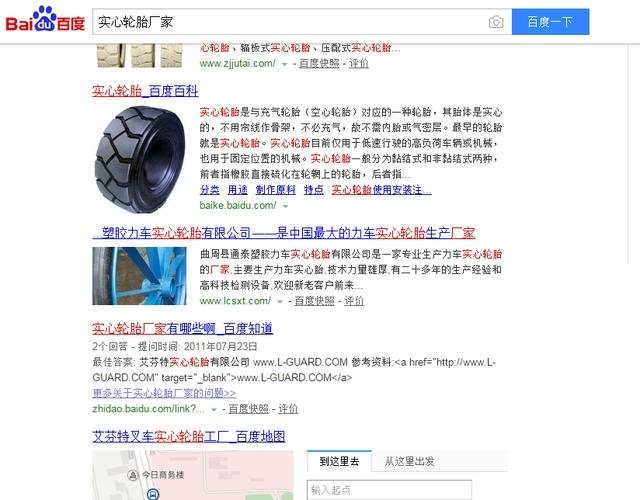
Task: Click the camera image search icon
Action: [496, 22]
